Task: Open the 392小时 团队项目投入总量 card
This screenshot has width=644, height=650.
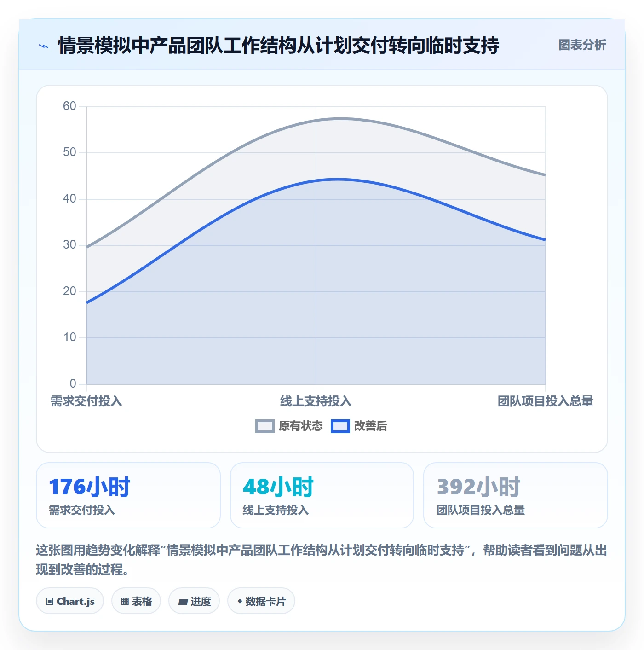Action: pos(516,495)
